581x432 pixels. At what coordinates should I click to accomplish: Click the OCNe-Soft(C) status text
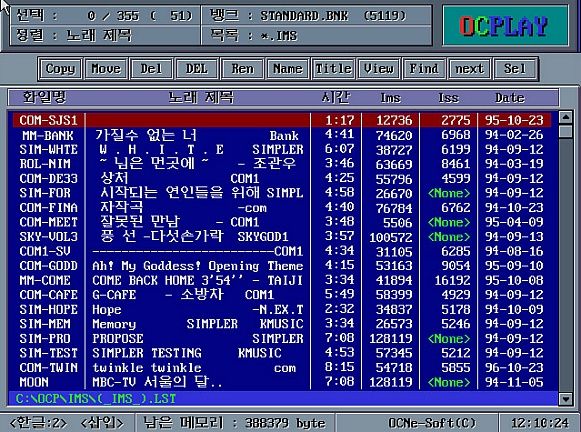(x=432, y=423)
